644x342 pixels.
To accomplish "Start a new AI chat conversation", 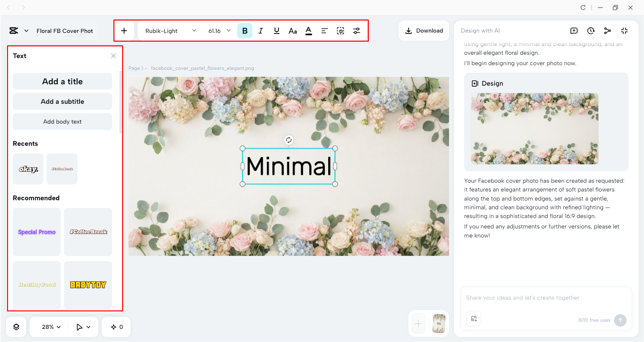I will 574,31.
